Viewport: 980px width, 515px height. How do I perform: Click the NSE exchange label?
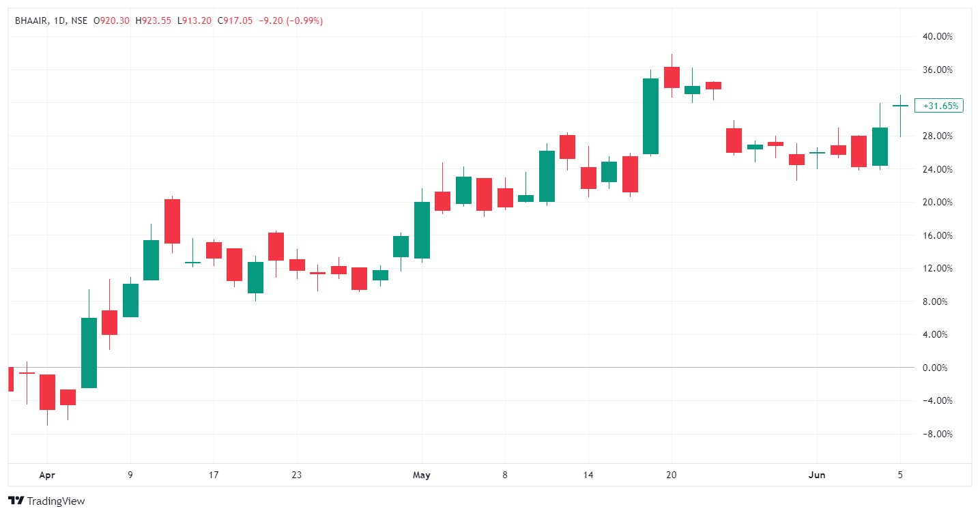[x=79, y=20]
